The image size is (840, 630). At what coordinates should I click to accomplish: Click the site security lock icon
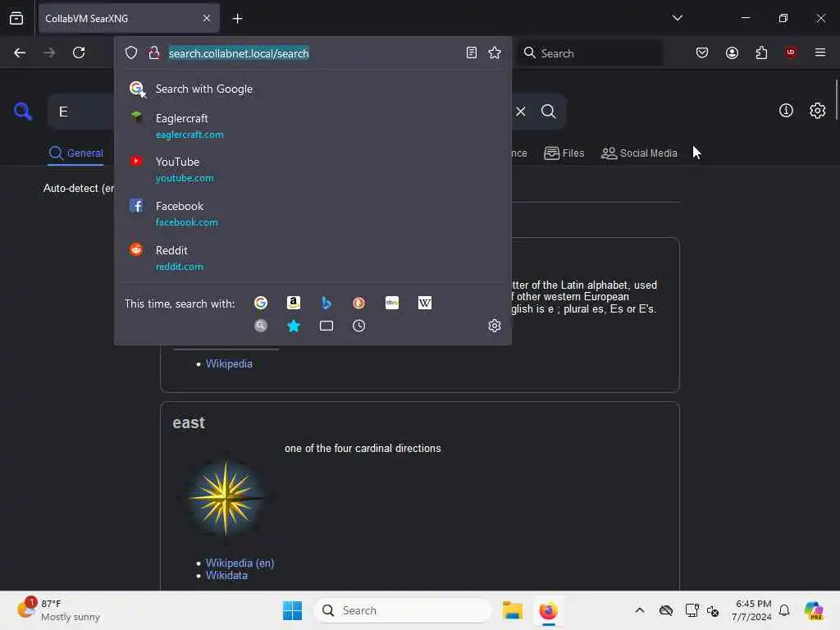pos(153,52)
